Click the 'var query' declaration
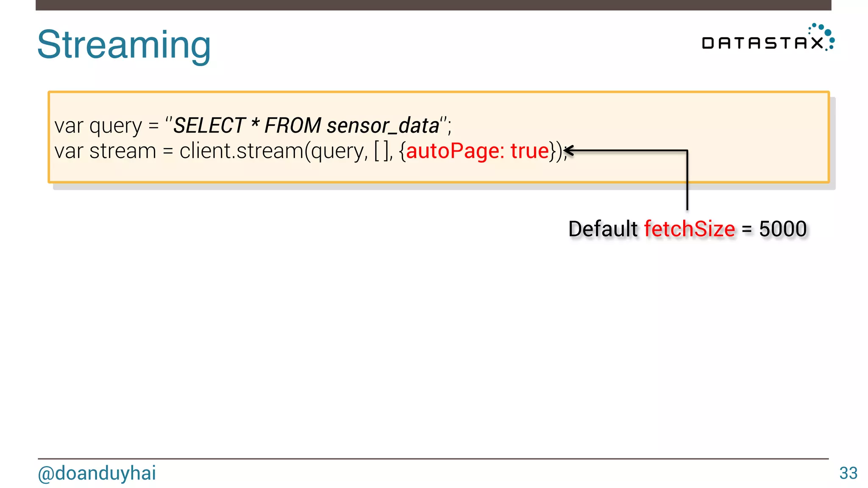 click(98, 126)
